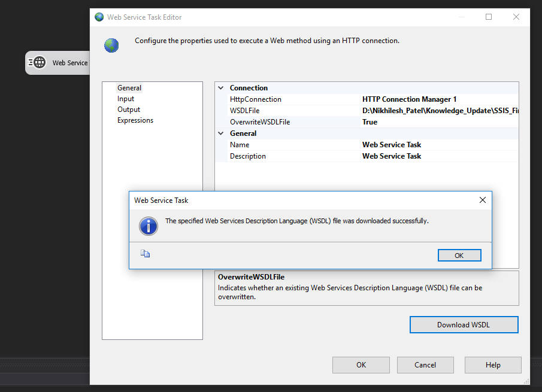Click the globe icon in the editor title bar
542x392 pixels.
tap(99, 17)
